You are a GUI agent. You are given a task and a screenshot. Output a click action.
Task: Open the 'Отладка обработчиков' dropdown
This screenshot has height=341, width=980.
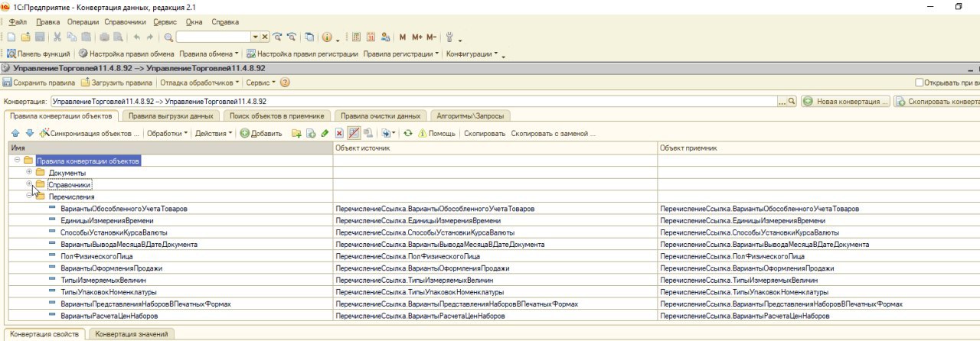200,83
